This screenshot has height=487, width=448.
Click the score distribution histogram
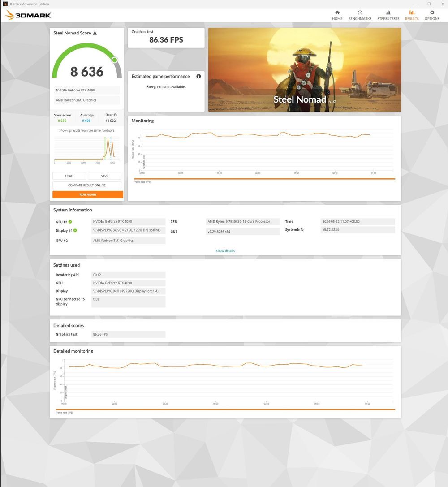tap(87, 148)
